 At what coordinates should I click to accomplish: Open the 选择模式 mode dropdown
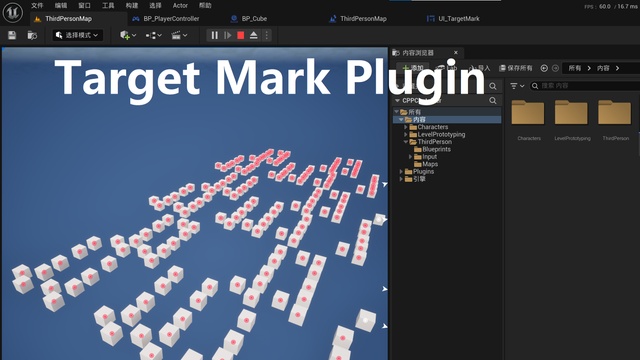coord(78,36)
